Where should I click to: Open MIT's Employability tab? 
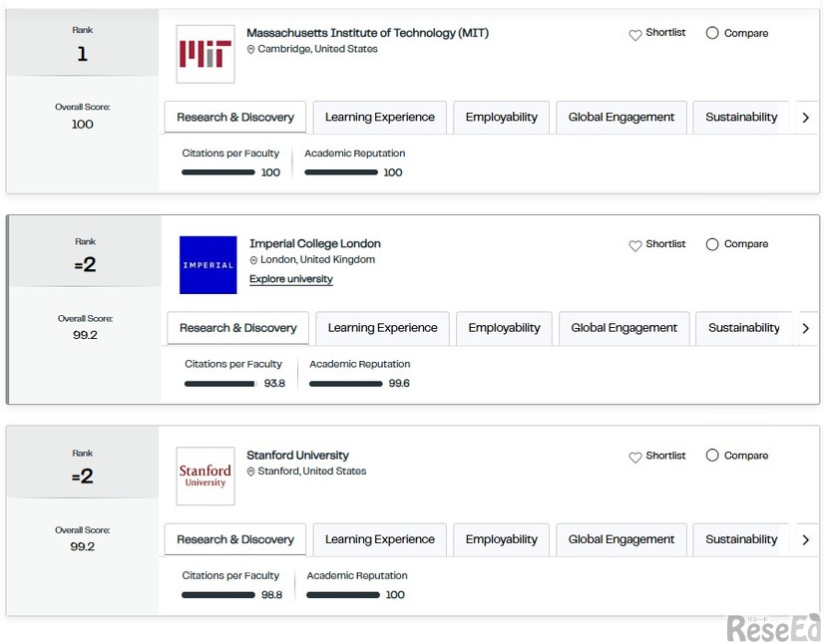click(x=502, y=118)
